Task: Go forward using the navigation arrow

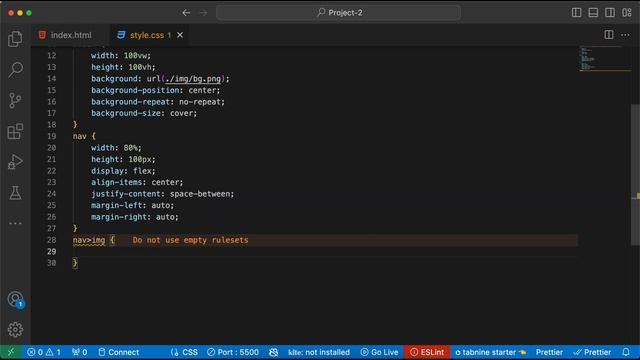Action: point(203,13)
